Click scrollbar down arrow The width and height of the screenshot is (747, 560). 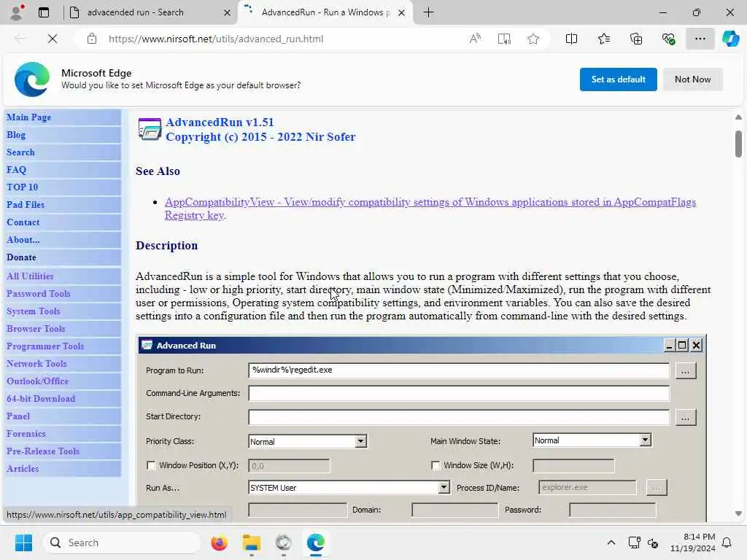[x=738, y=514]
